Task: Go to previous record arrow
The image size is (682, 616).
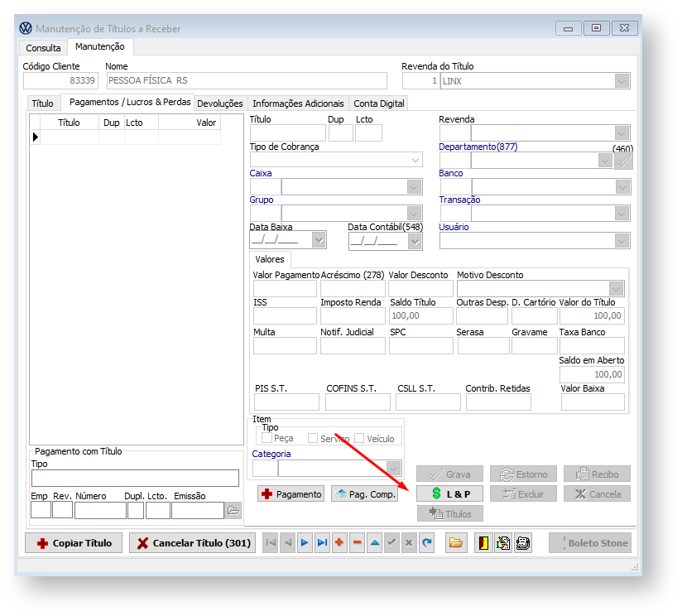Action: 287,542
